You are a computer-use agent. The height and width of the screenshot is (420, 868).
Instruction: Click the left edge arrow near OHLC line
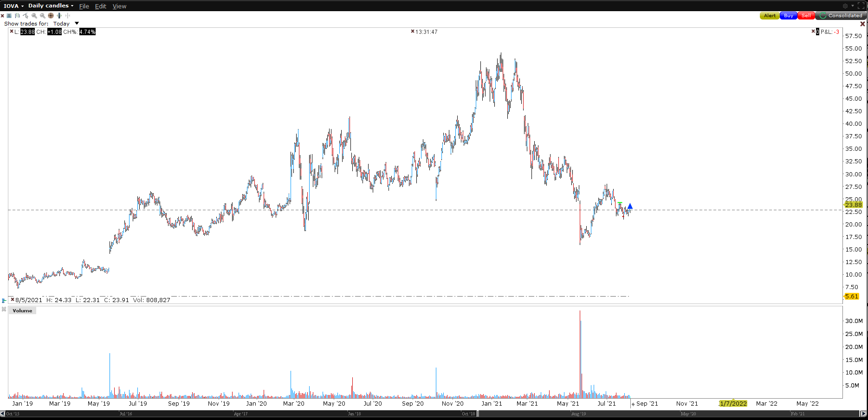tap(4, 301)
